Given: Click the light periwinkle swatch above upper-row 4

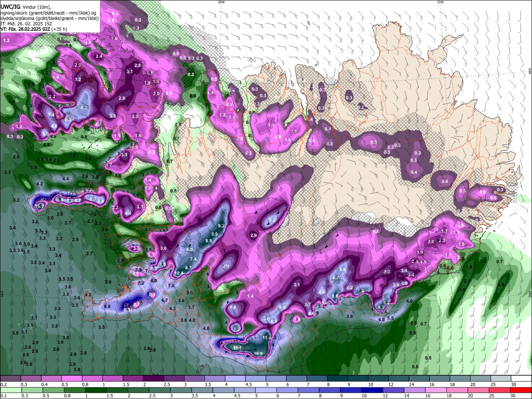Looking at the screenshot, I should 235,379.
